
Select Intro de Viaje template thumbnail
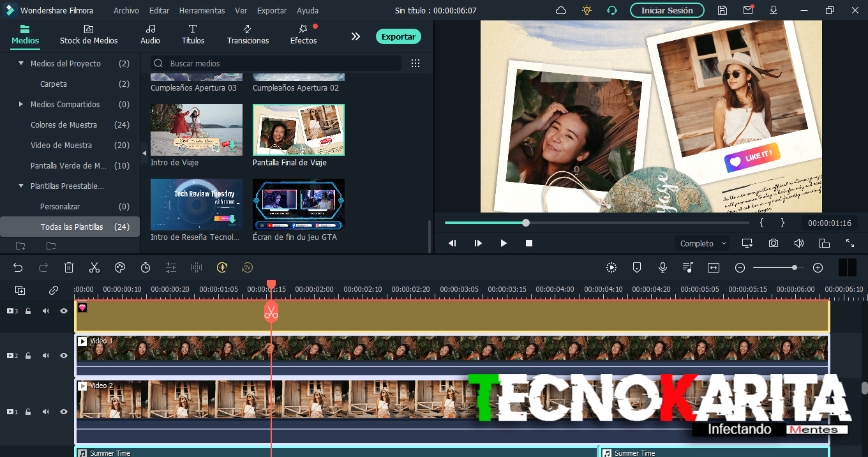coord(197,130)
